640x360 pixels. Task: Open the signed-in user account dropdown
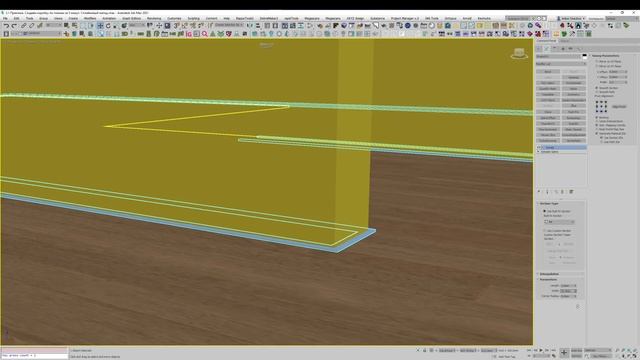pos(571,18)
